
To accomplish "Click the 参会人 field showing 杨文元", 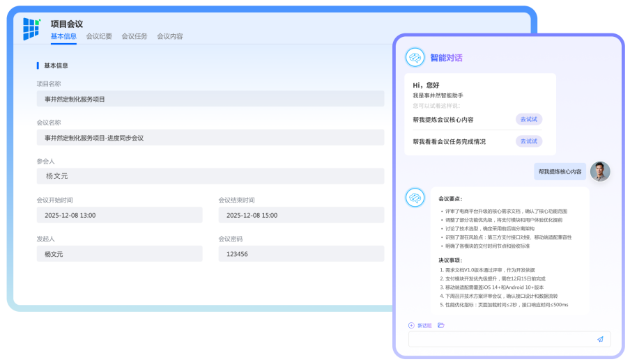I will coord(210,176).
